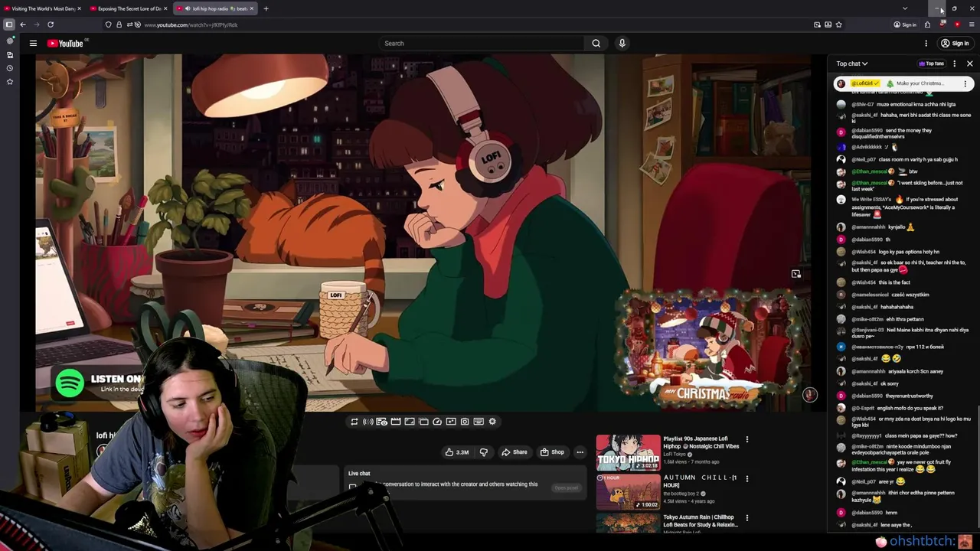This screenshot has height=551, width=980.
Task: Open menu for Tokyo Autumn Rain video
Action: tap(746, 518)
